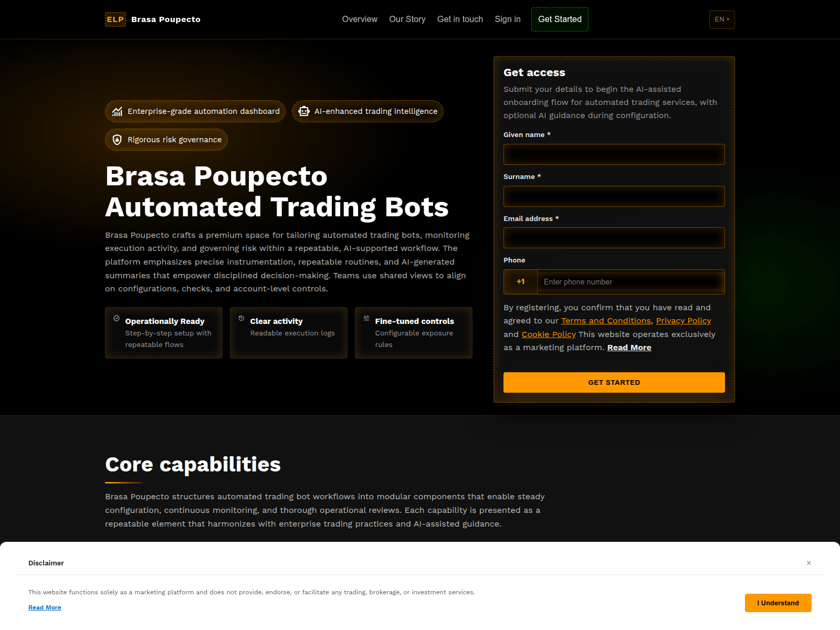Image resolution: width=840 pixels, height=630 pixels.
Task: Click Read More in the Disclaimer banner
Action: [45, 607]
